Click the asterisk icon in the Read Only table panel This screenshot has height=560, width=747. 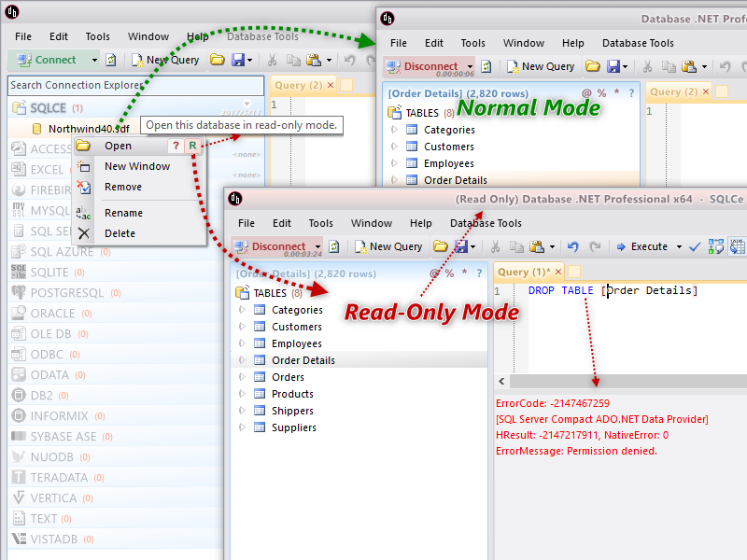point(464,273)
